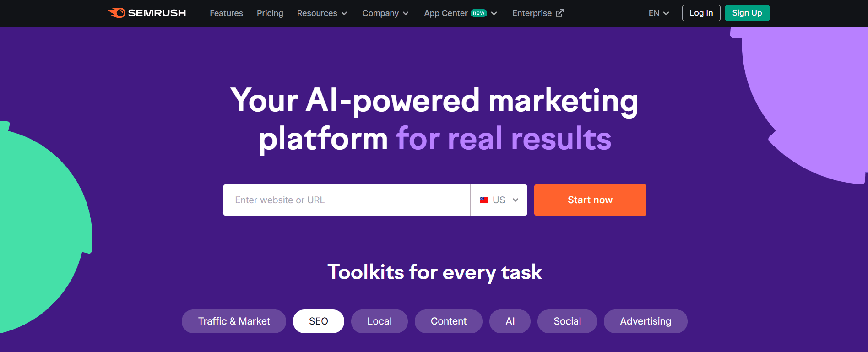Click the green Sign Up button
The width and height of the screenshot is (868, 352).
pos(747,13)
